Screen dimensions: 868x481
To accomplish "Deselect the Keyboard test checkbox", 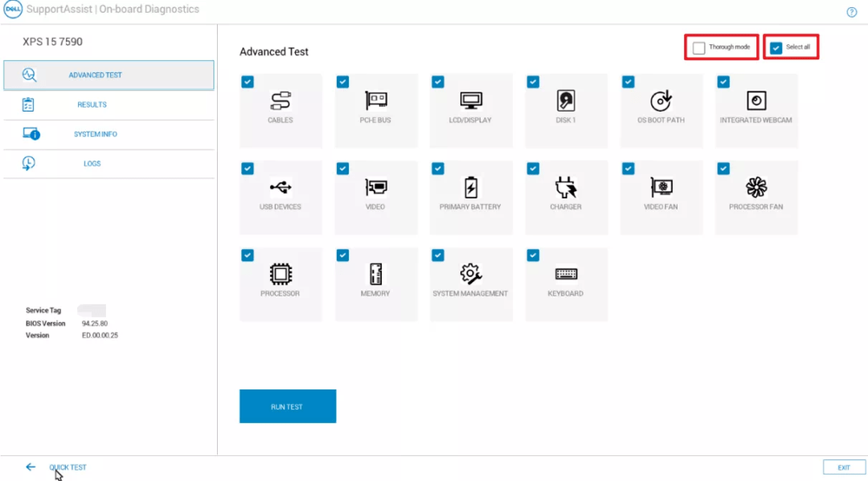I will [533, 255].
